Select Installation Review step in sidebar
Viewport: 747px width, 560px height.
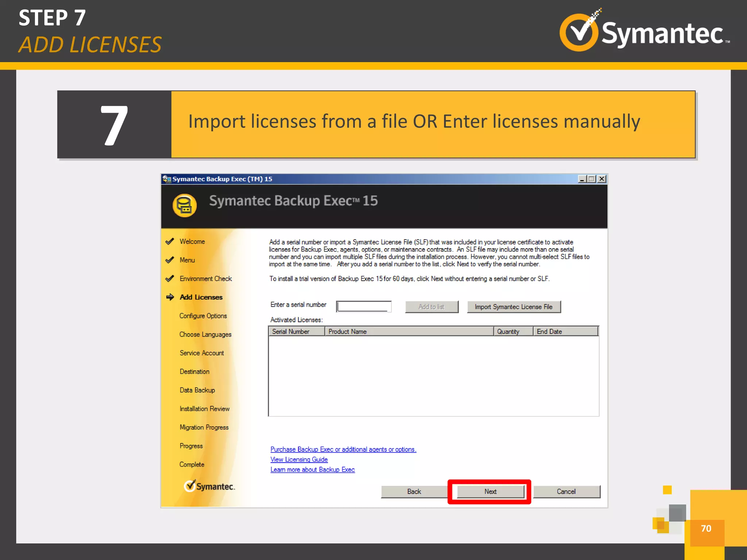[x=205, y=409]
